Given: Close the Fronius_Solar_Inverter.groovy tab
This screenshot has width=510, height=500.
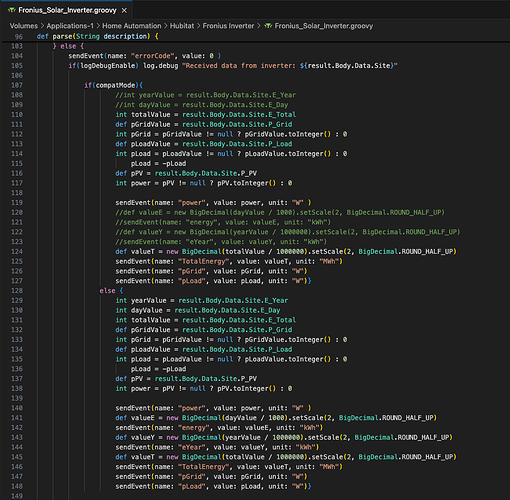Looking at the screenshot, I should point(124,11).
